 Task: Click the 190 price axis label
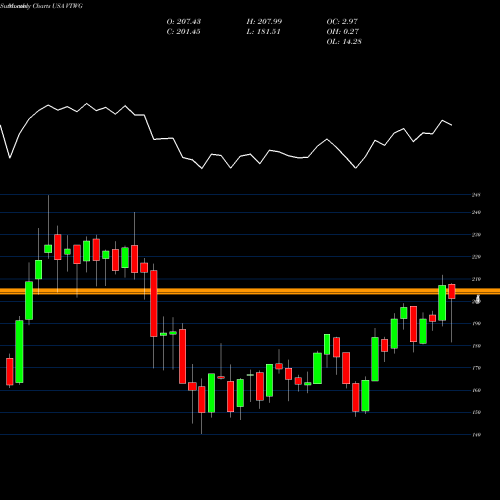click(476, 323)
